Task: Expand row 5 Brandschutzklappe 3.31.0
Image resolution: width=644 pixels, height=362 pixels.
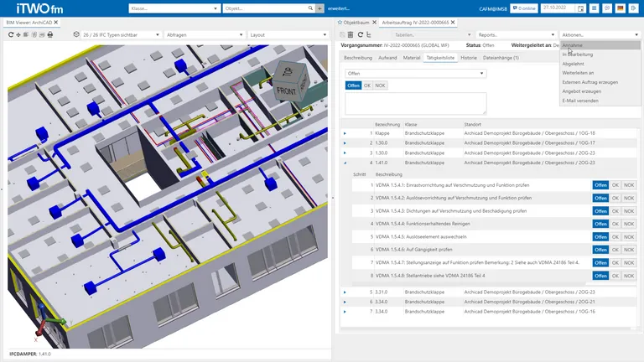Action: [345, 292]
